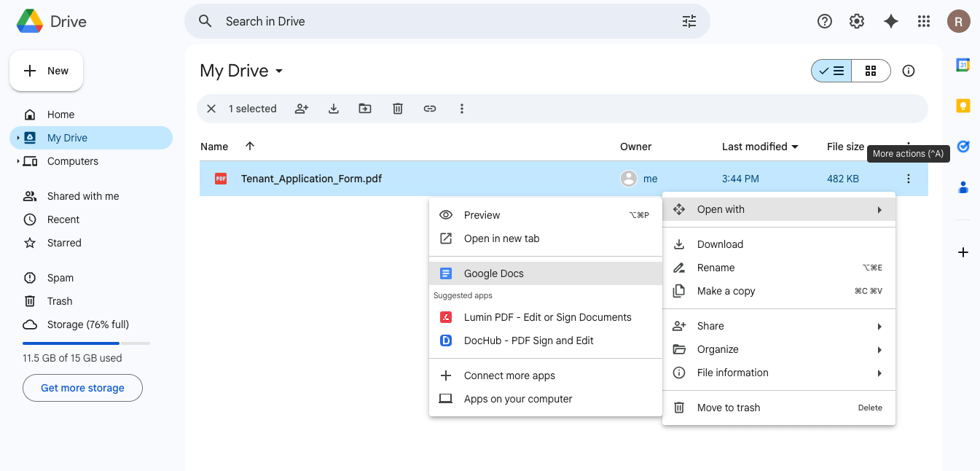
Task: Open the Settings gear icon
Action: [857, 21]
